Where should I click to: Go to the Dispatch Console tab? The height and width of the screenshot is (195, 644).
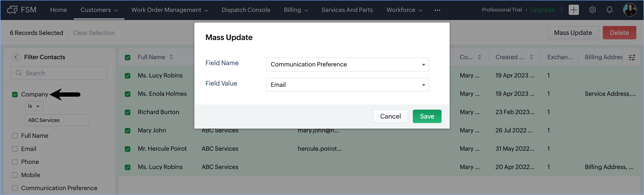246,10
